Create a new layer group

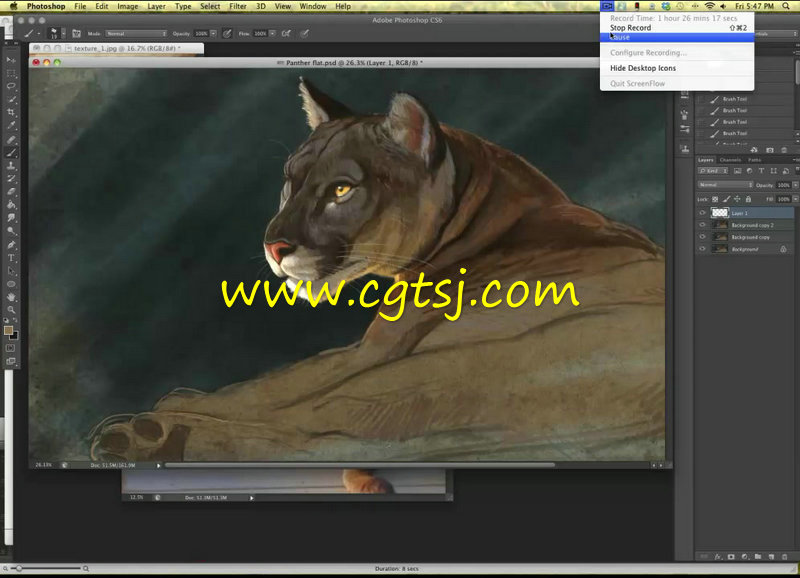click(758, 557)
